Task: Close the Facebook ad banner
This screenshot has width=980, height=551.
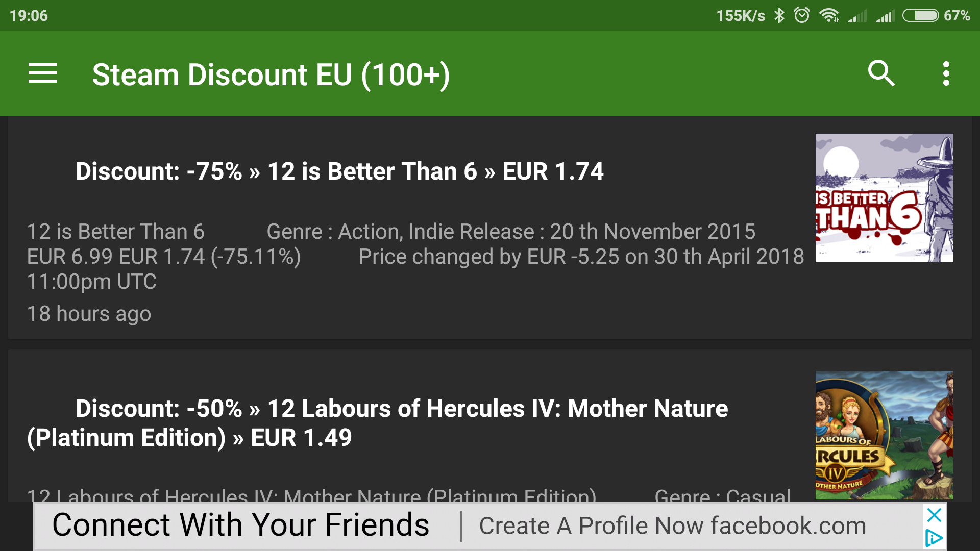Action: click(x=934, y=515)
